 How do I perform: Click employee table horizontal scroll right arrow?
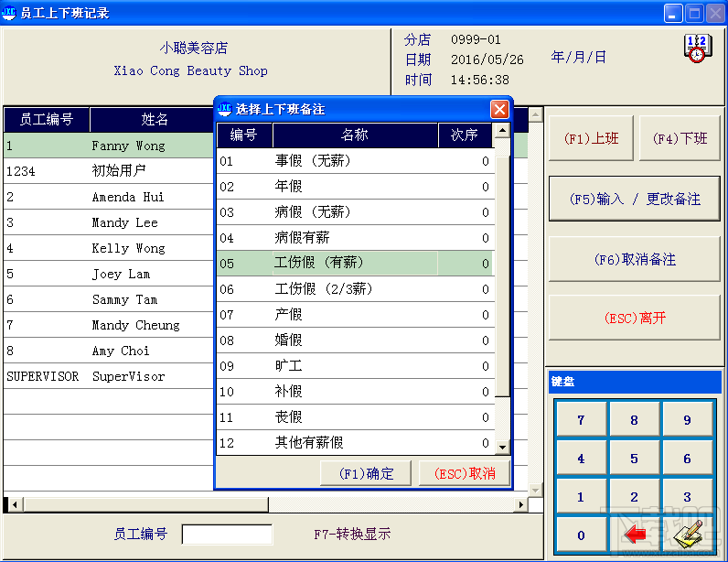pyautogui.click(x=521, y=504)
